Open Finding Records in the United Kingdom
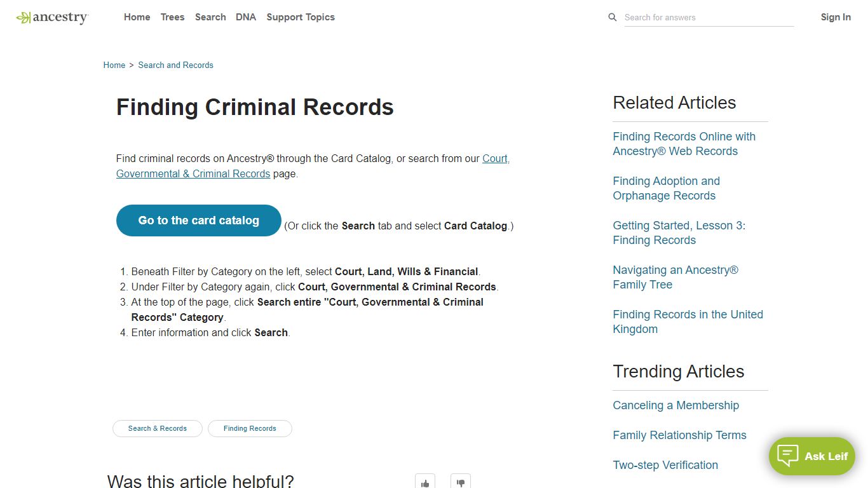 [x=688, y=322]
